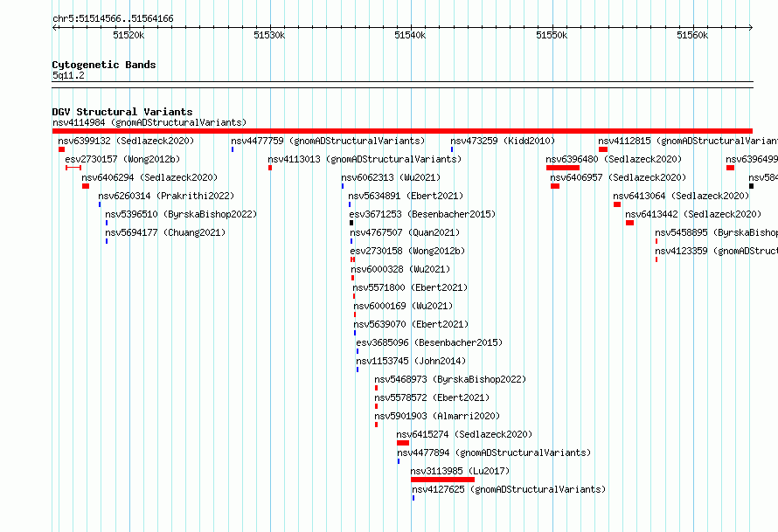Open nsv5458895 ByrskaBishop variant label
778x532 pixels.
click(717, 232)
